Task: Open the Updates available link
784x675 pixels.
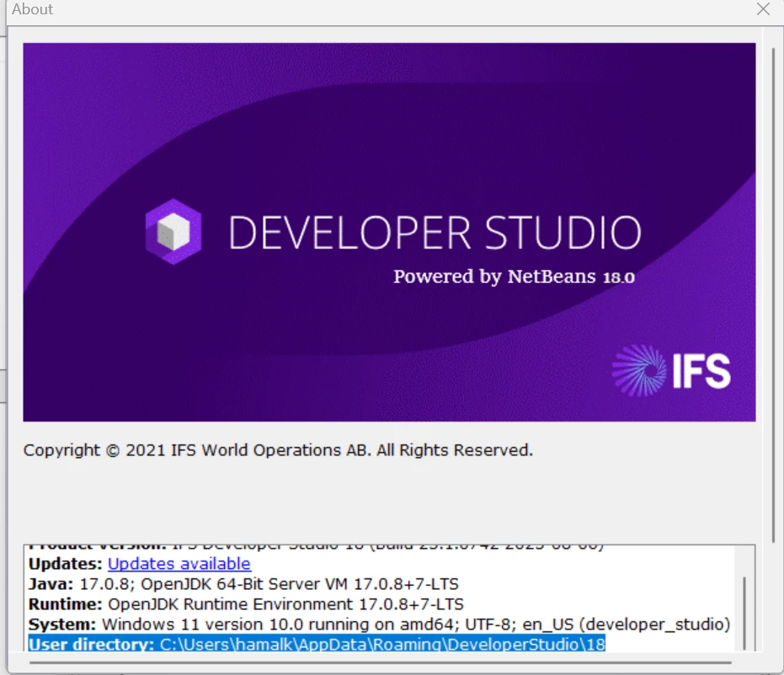Action: click(179, 564)
